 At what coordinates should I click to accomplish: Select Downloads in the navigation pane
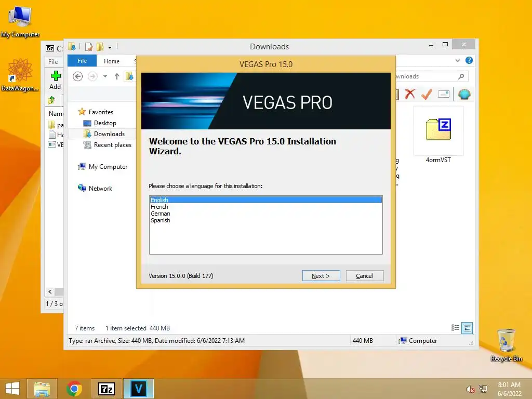(x=109, y=134)
